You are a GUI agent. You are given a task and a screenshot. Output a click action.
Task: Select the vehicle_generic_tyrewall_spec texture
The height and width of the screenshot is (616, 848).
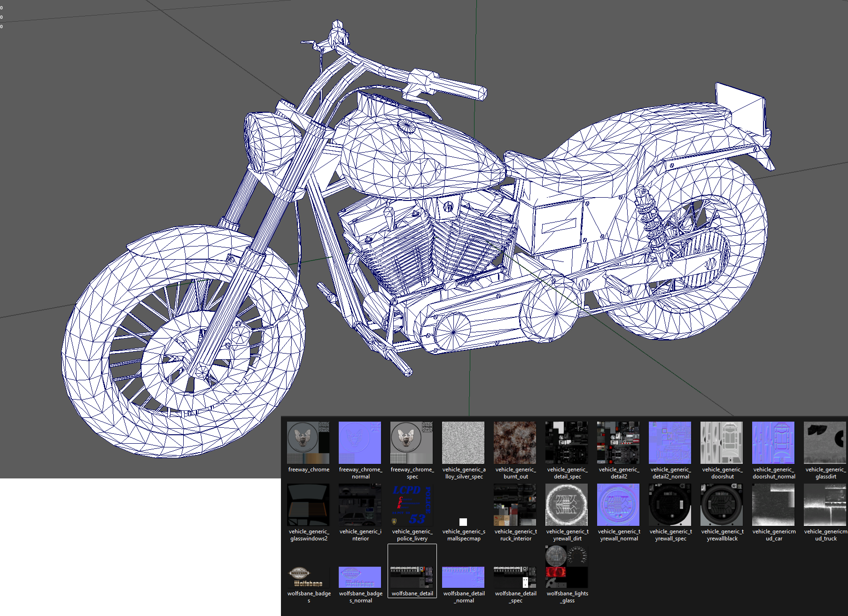(x=670, y=505)
